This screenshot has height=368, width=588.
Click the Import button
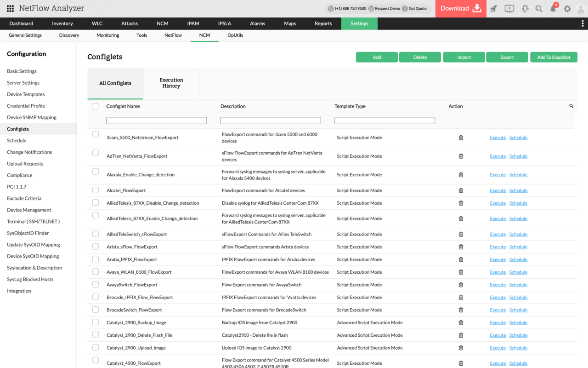(x=464, y=57)
